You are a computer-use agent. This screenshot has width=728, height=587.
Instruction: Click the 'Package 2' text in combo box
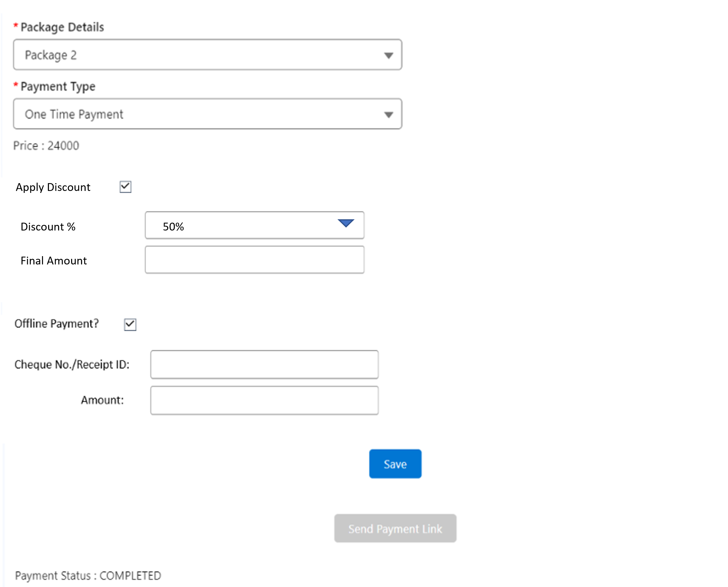click(51, 55)
